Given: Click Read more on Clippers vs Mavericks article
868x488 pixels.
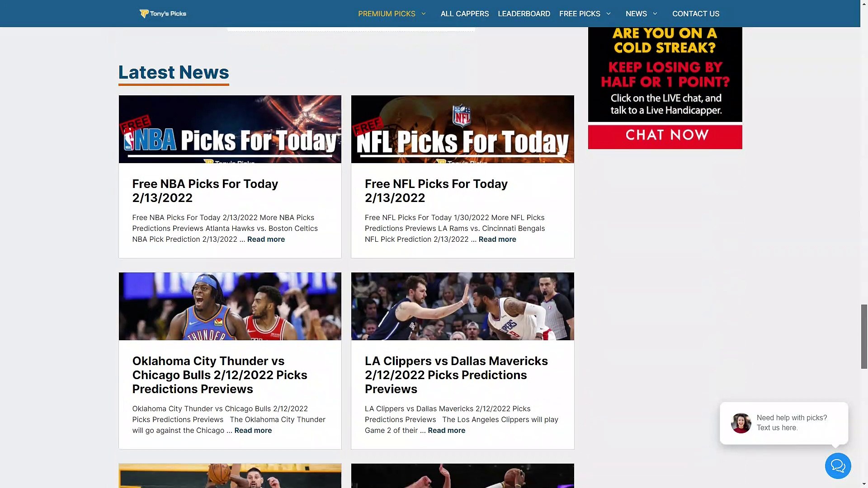Looking at the screenshot, I should click(446, 431).
